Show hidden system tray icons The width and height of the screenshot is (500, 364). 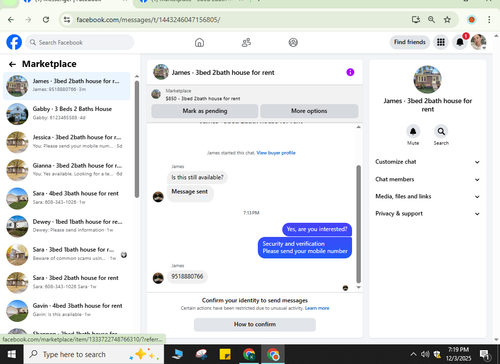click(x=413, y=354)
